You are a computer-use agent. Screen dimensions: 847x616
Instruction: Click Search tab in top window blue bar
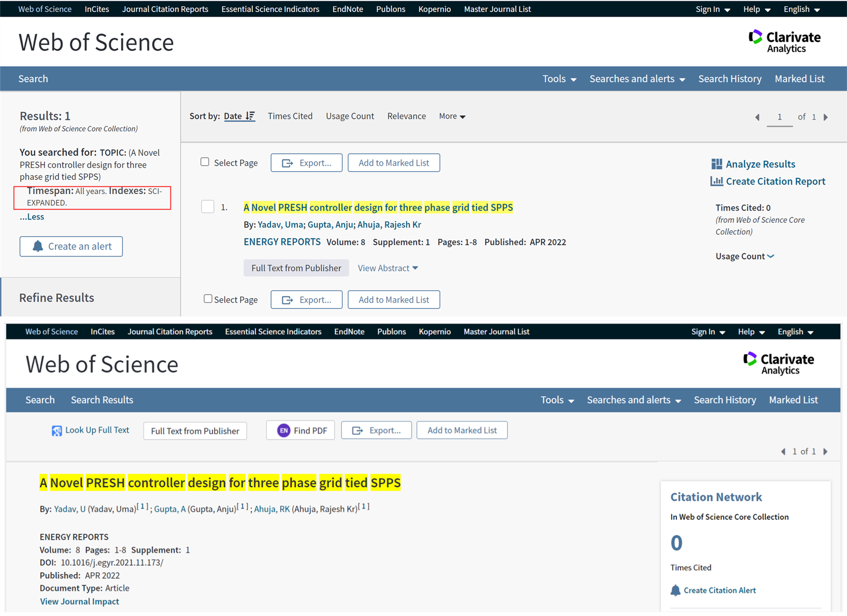point(33,79)
